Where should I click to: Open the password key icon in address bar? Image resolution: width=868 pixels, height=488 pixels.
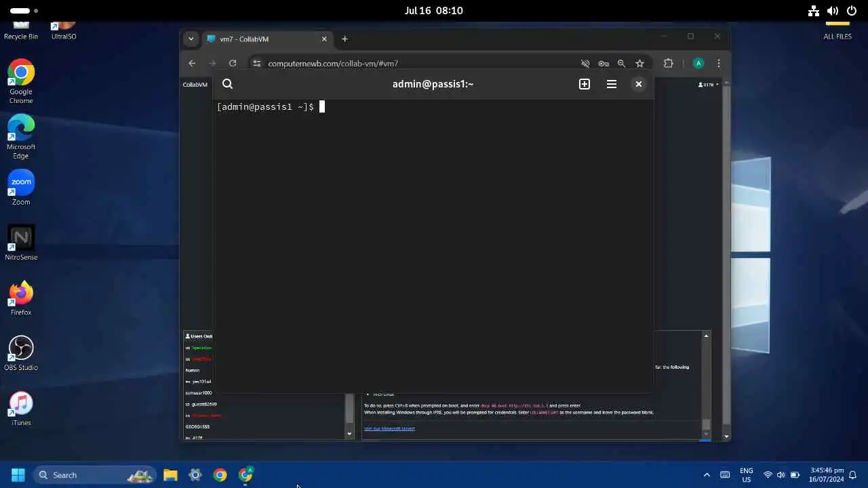tap(604, 64)
